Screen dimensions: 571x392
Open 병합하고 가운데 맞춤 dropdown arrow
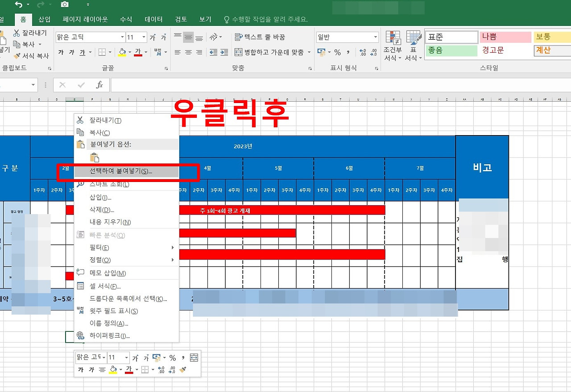pyautogui.click(x=309, y=52)
